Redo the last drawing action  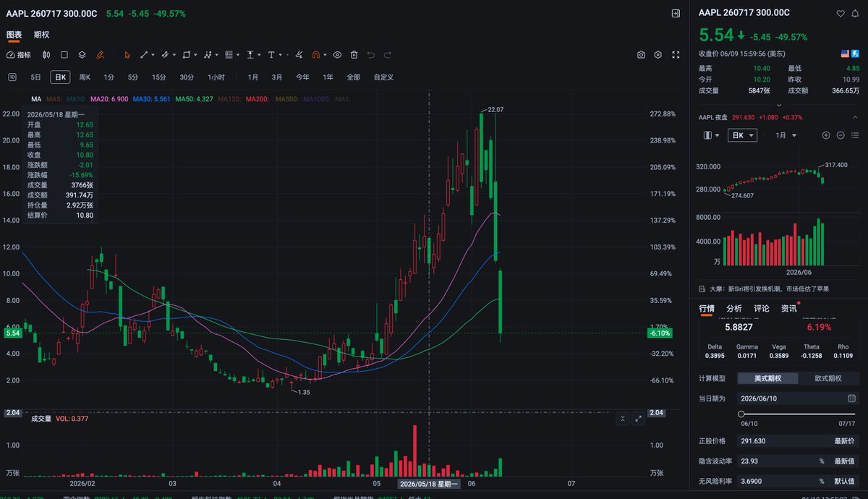388,55
